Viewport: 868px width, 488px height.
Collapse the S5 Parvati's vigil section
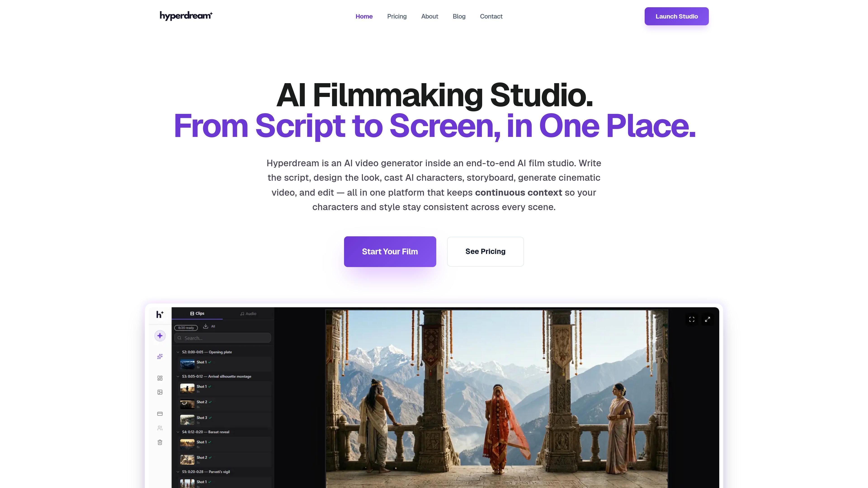[x=178, y=472]
